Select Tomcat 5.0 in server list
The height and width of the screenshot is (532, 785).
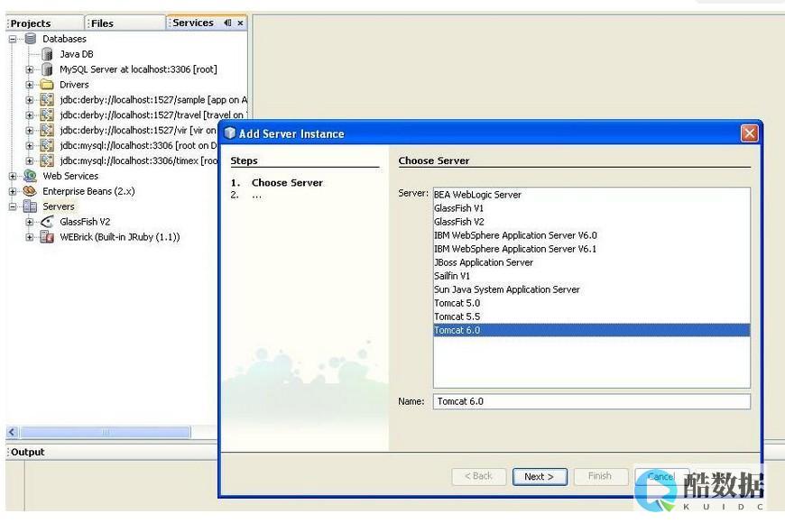pyautogui.click(x=591, y=303)
